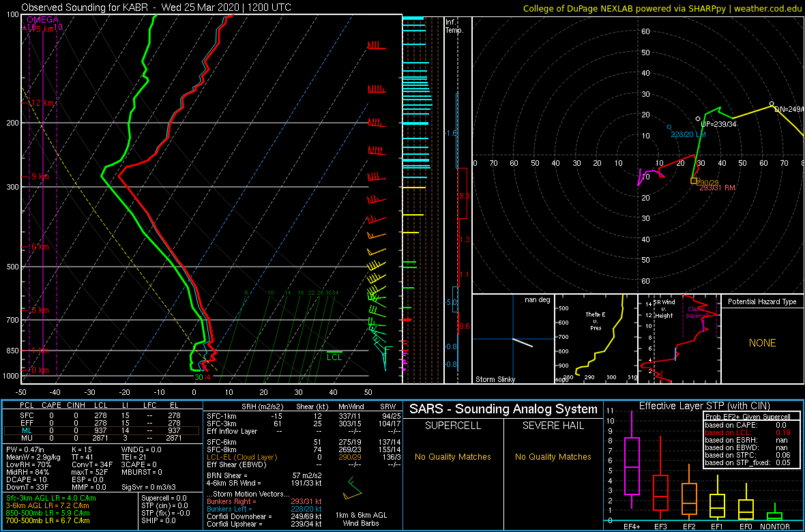Image resolution: width=805 pixels, height=532 pixels.
Task: Click the 'BRN Shear = 57 m2/s2' line
Action: tap(263, 475)
